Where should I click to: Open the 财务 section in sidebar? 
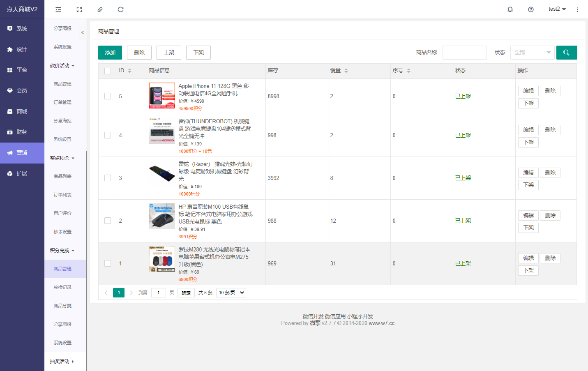tap(22, 132)
